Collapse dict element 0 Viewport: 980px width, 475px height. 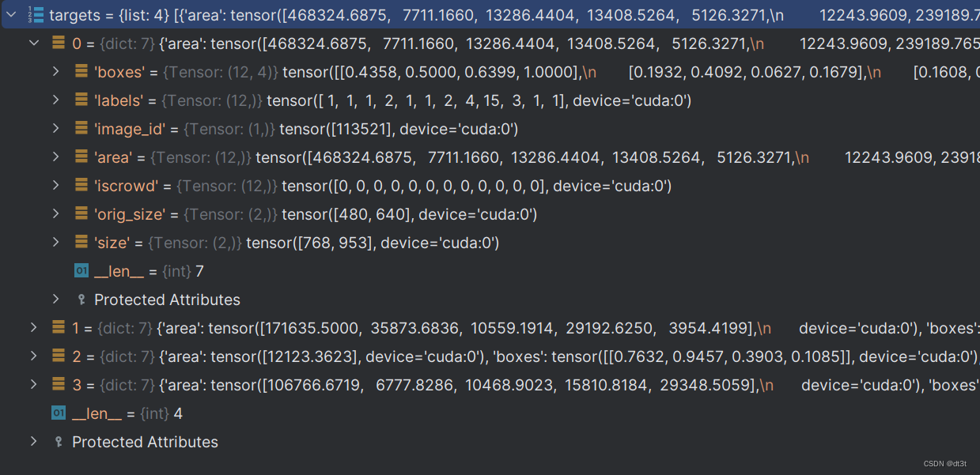click(33, 43)
